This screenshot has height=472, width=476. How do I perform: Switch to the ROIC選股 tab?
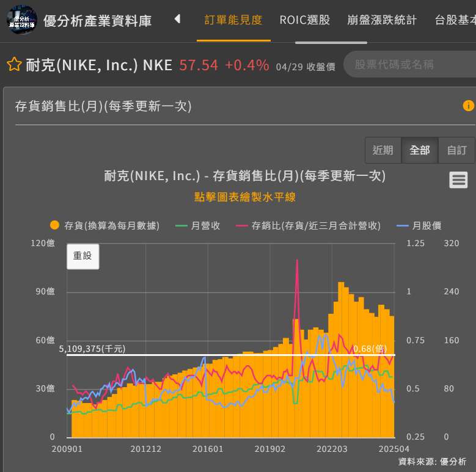[304, 20]
